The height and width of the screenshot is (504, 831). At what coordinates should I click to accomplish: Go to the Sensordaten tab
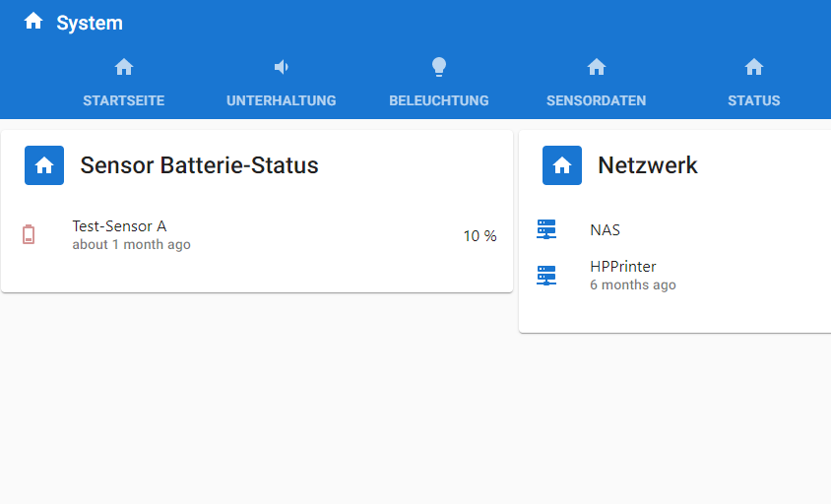click(x=597, y=100)
